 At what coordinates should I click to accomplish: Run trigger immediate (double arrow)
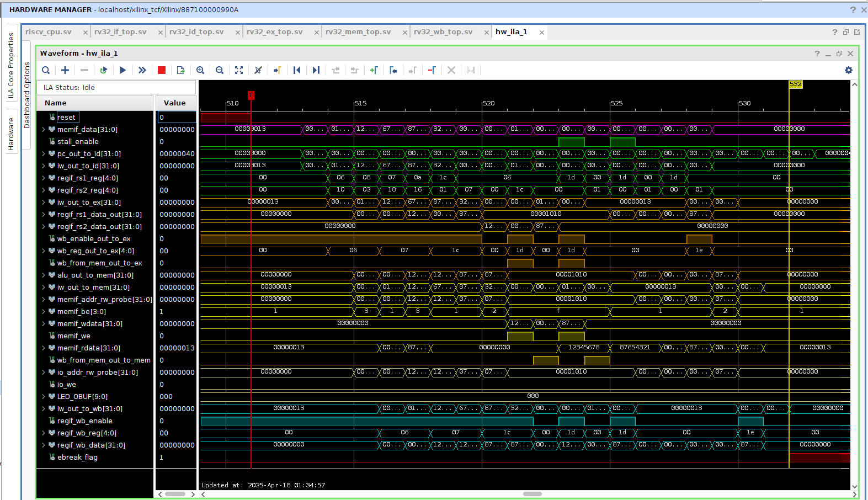click(x=142, y=70)
